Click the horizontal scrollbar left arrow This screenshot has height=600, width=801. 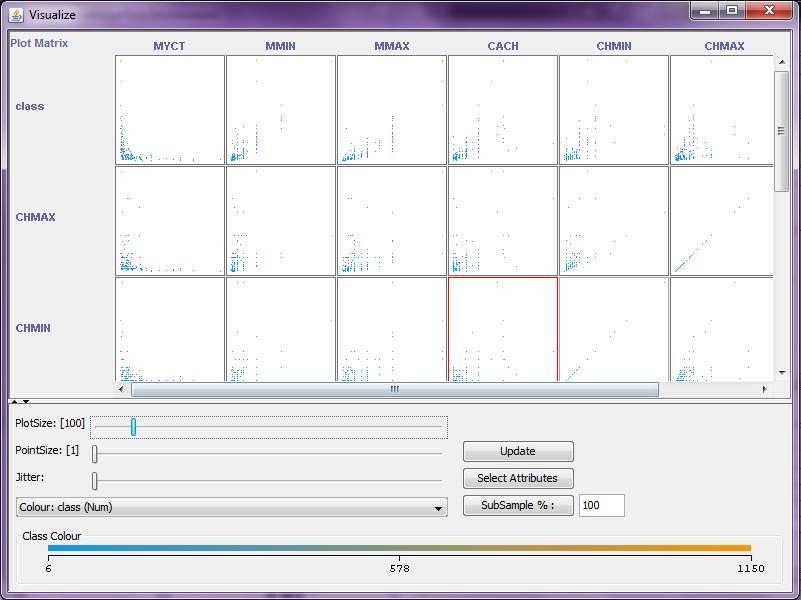coord(121,389)
